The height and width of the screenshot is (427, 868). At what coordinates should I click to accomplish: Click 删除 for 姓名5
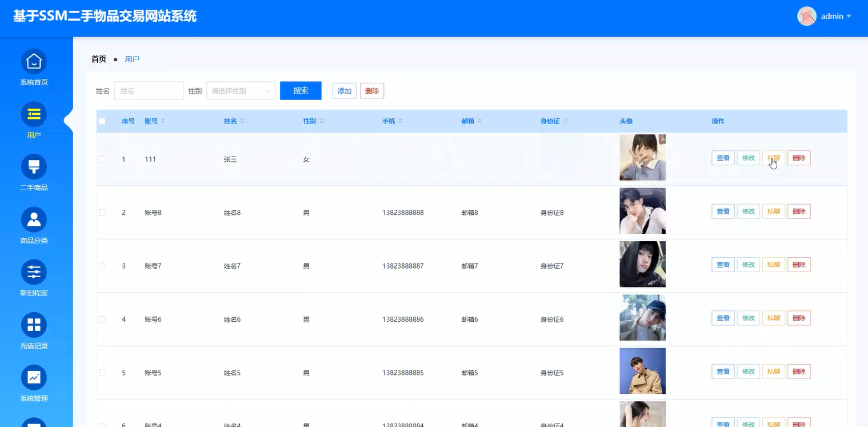(799, 372)
